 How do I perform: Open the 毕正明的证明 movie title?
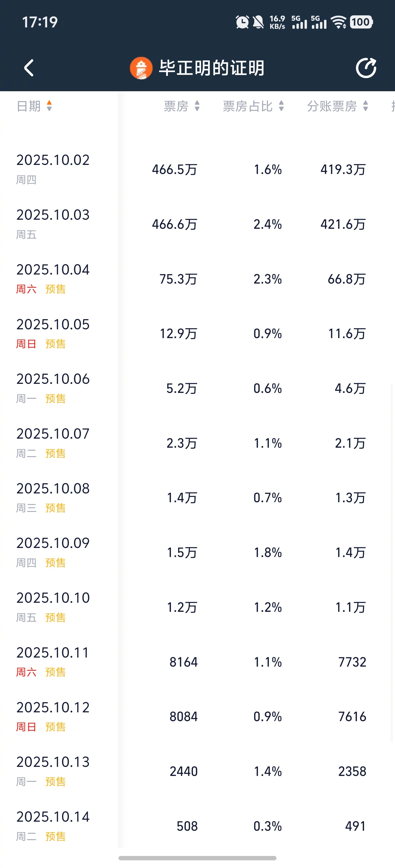[x=211, y=68]
